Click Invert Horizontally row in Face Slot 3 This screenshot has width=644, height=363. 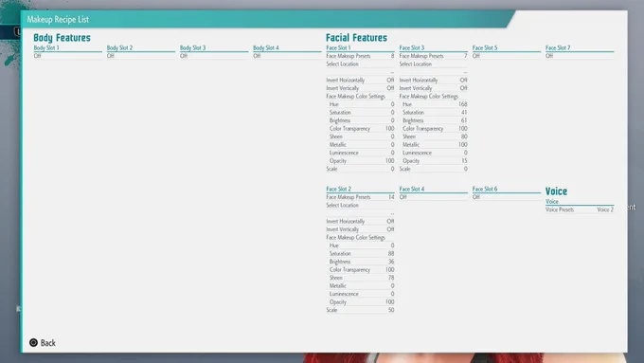434,81
